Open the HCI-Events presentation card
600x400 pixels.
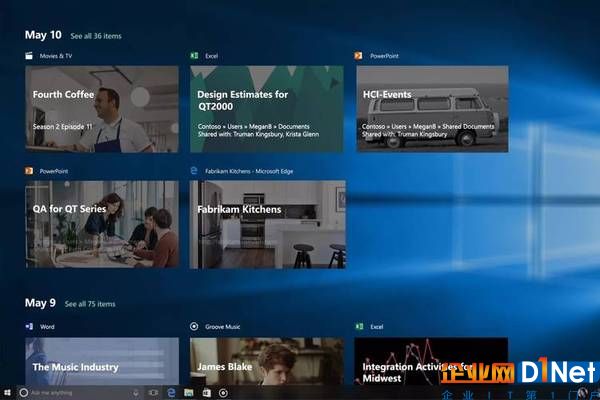[x=432, y=109]
